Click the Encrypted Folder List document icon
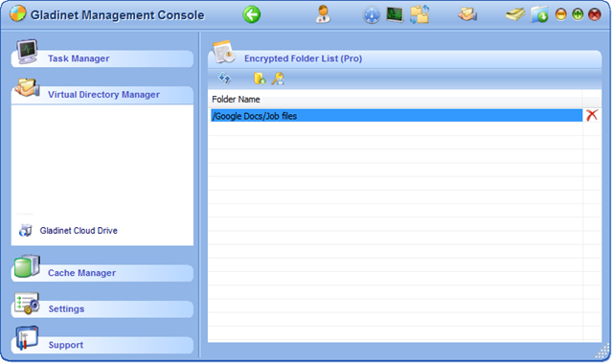 [224, 52]
